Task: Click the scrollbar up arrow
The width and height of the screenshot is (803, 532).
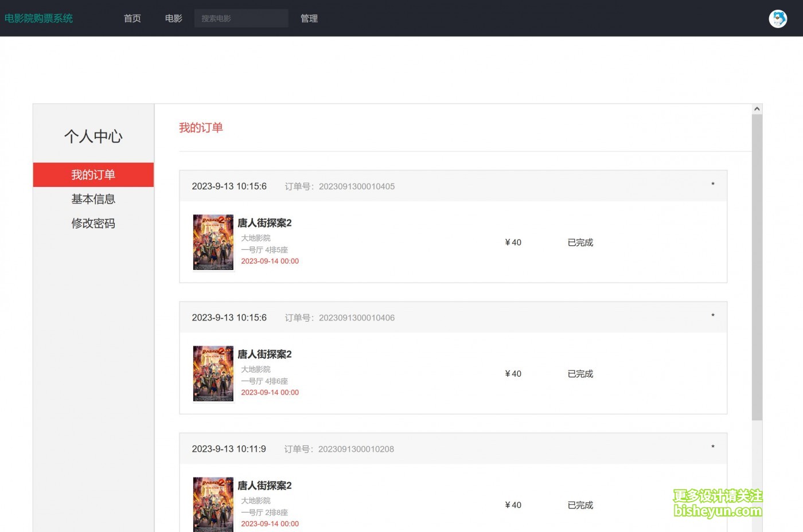Action: (757, 109)
